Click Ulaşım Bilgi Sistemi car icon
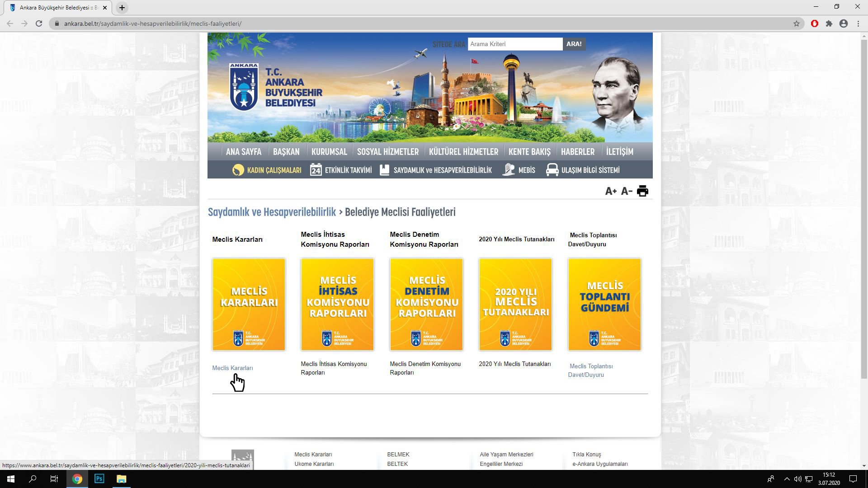 (x=552, y=170)
